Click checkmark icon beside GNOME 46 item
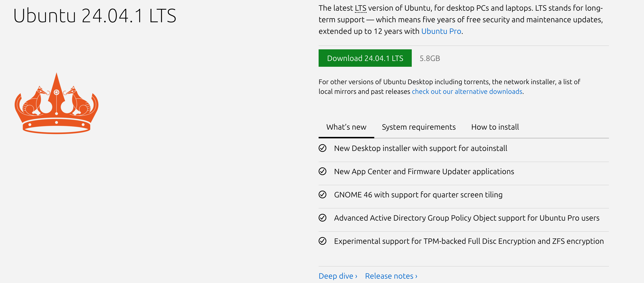The width and height of the screenshot is (644, 283). point(322,194)
